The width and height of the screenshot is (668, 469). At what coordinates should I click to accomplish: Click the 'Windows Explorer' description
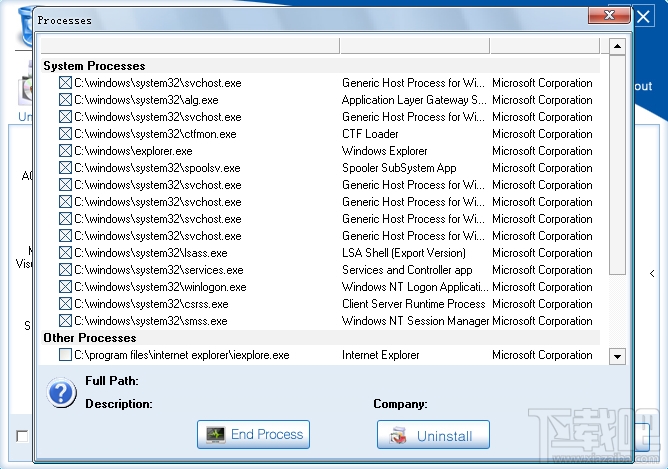click(x=385, y=151)
